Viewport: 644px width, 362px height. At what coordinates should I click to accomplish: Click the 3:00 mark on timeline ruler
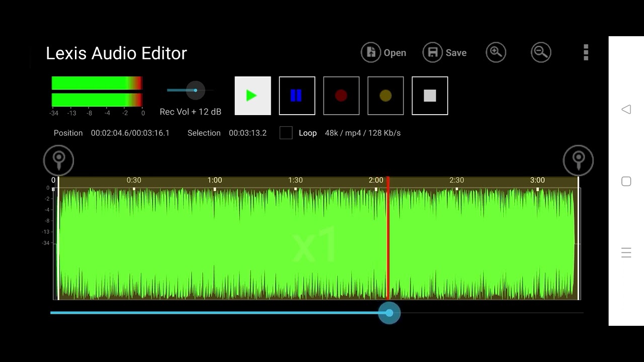click(x=537, y=180)
